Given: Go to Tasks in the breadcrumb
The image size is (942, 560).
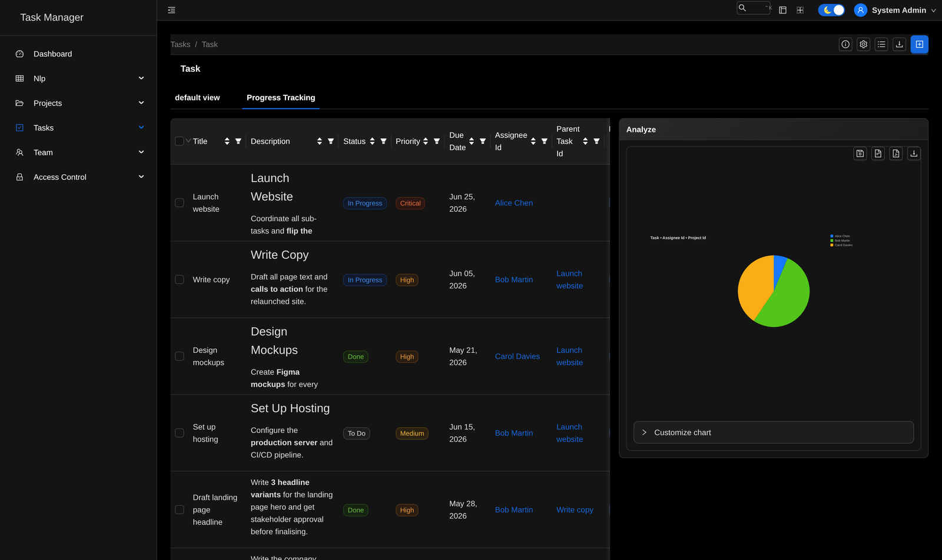Looking at the screenshot, I should pyautogui.click(x=180, y=44).
